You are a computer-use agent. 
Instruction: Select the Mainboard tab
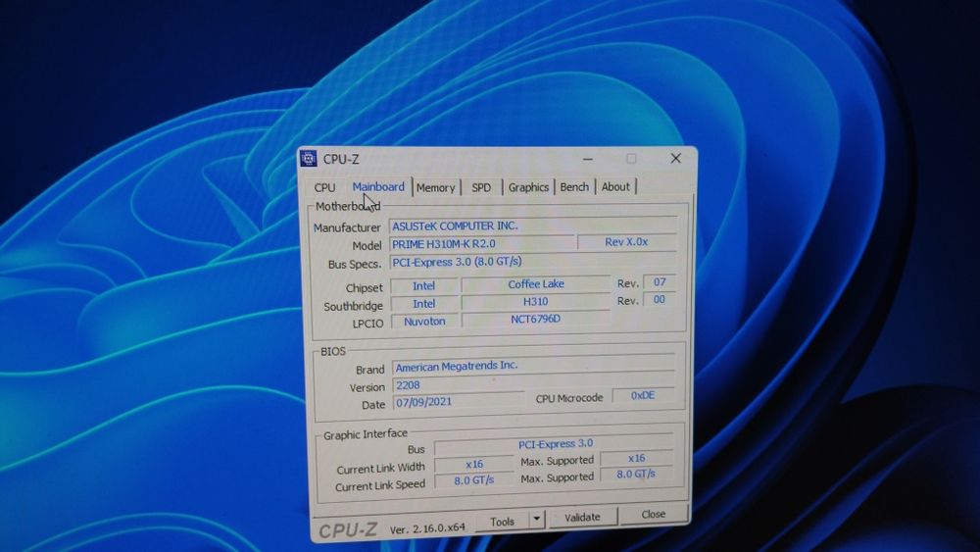point(378,186)
